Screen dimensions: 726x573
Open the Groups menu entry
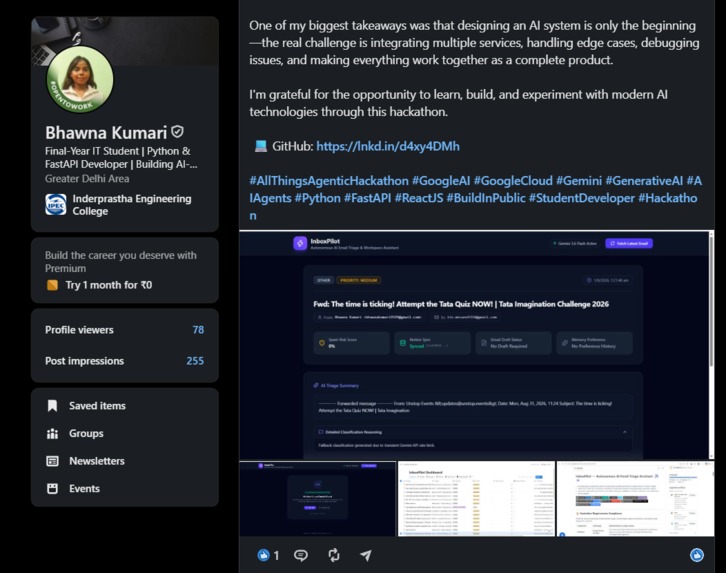[86, 434]
